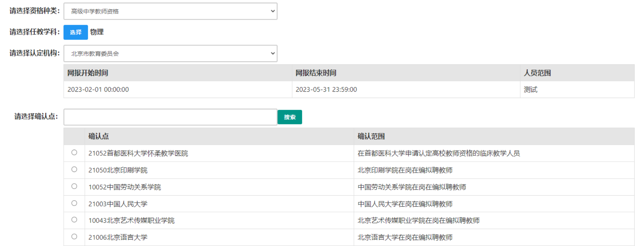Click the selected subject text 物理

coord(97,32)
